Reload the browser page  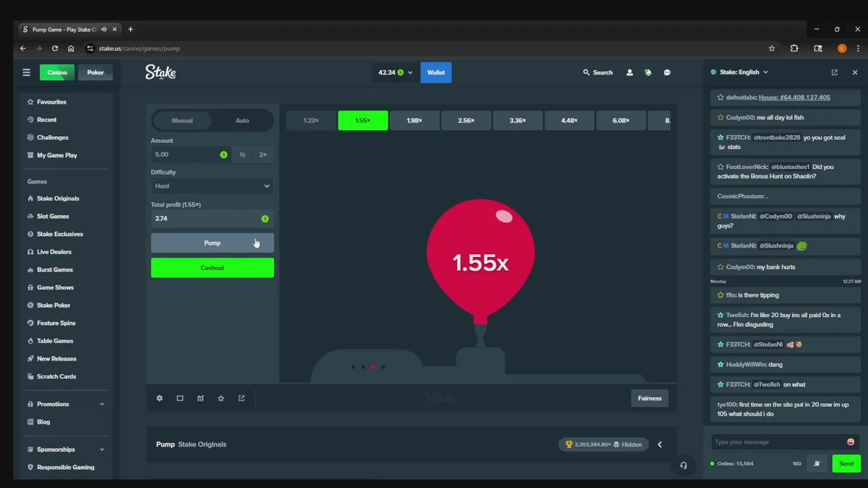55,49
